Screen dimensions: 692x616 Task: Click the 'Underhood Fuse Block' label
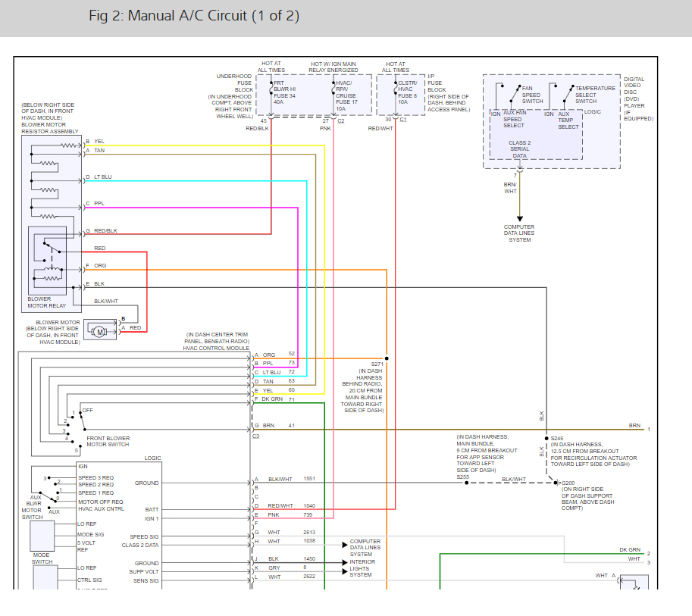click(x=233, y=83)
